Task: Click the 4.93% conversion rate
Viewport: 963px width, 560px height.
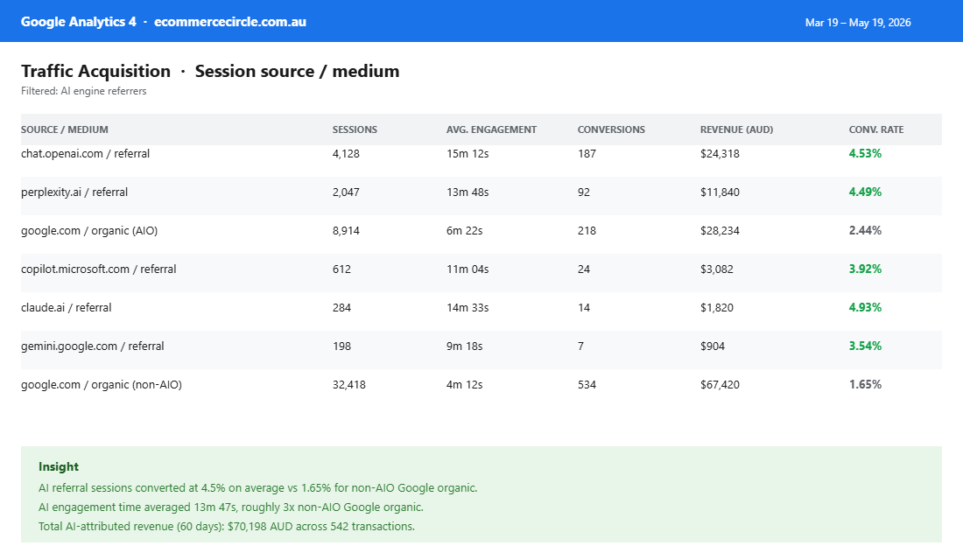Action: pyautogui.click(x=865, y=308)
